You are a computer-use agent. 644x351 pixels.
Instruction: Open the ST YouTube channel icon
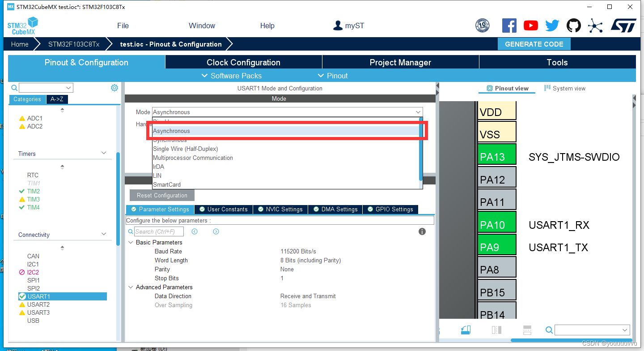531,26
